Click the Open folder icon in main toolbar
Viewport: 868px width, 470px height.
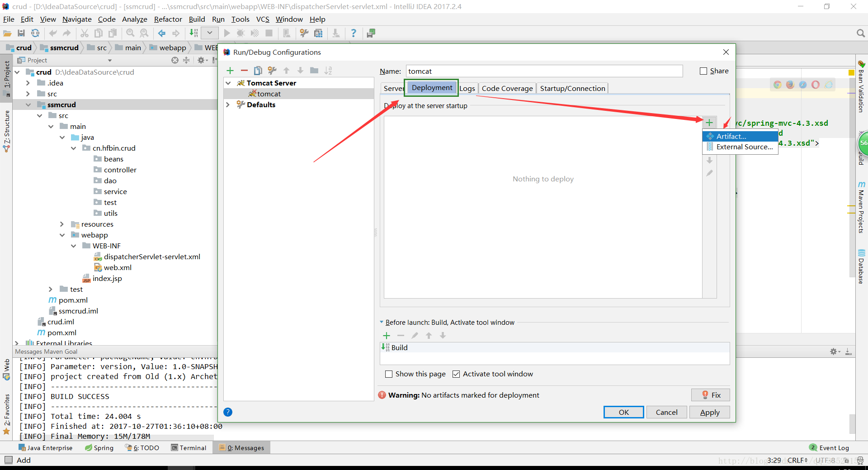coord(7,33)
